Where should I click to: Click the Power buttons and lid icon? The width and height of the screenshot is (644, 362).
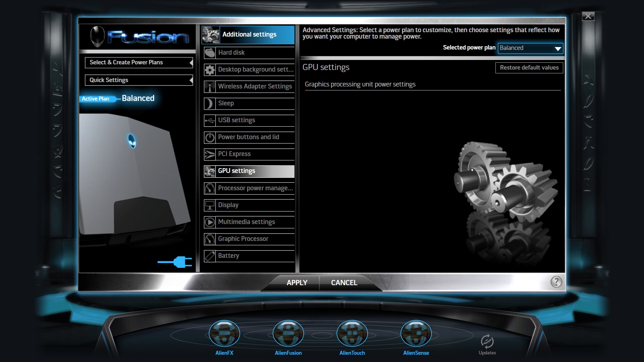pyautogui.click(x=210, y=137)
